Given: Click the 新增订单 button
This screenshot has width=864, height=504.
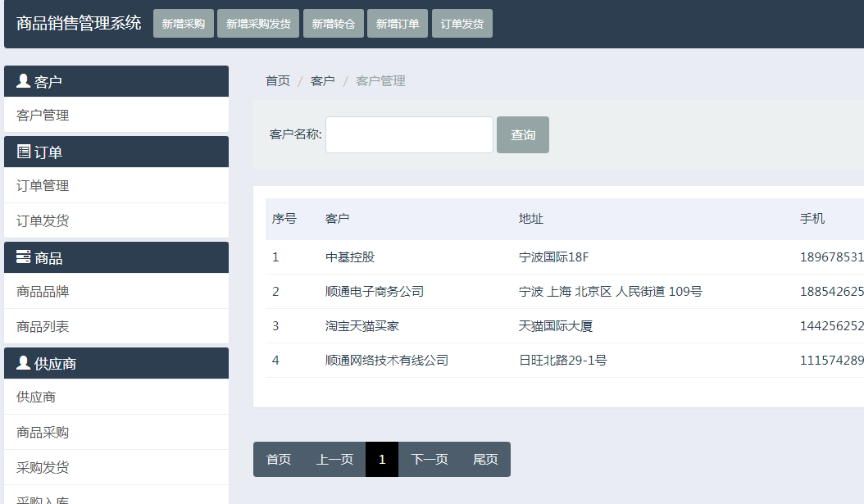Looking at the screenshot, I should tap(397, 24).
